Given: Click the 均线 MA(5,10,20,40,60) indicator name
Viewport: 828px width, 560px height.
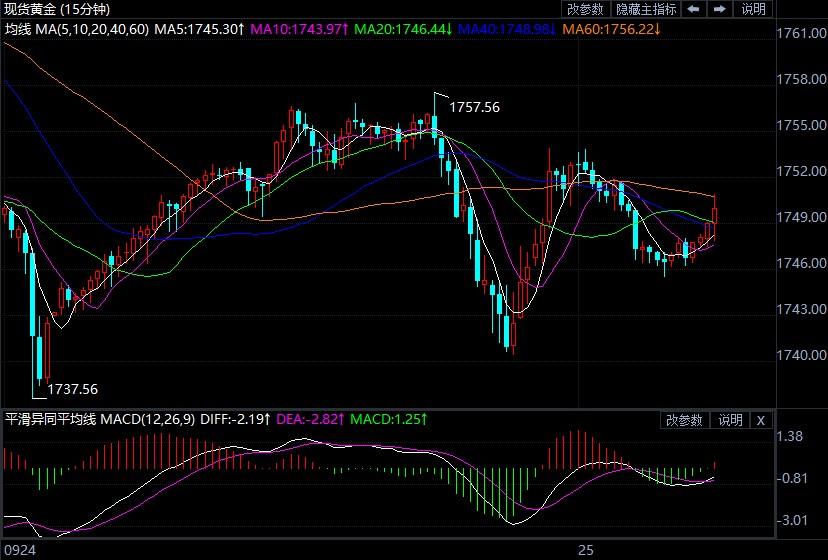Looking at the screenshot, I should 77,29.
